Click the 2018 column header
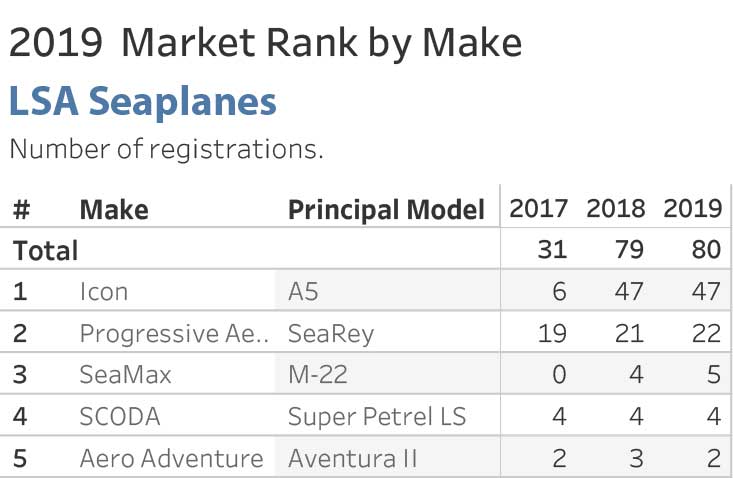Image resolution: width=733 pixels, height=478 pixels. click(x=616, y=208)
